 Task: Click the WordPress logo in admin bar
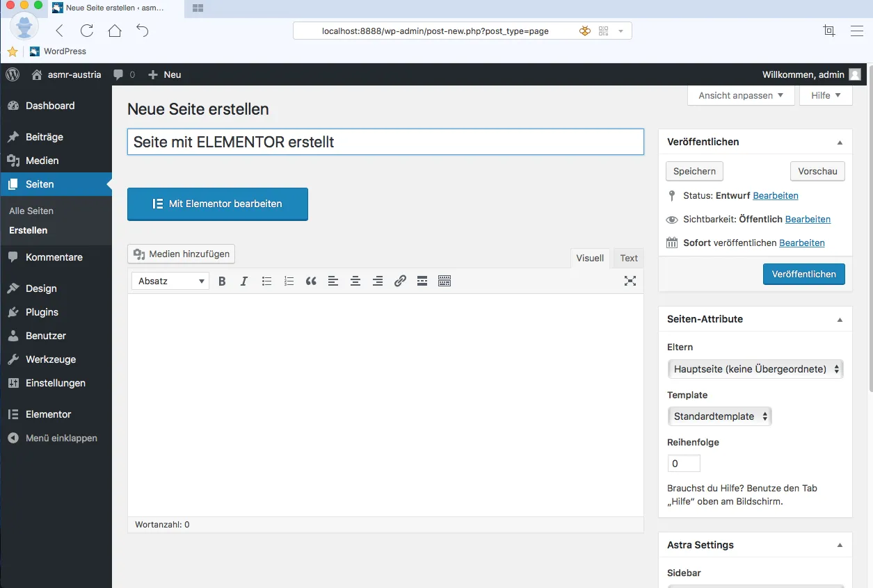point(13,74)
